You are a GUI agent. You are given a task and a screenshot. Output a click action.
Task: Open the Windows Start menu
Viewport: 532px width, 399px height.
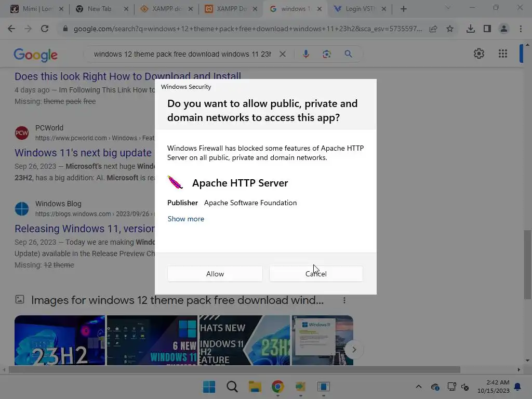209,387
